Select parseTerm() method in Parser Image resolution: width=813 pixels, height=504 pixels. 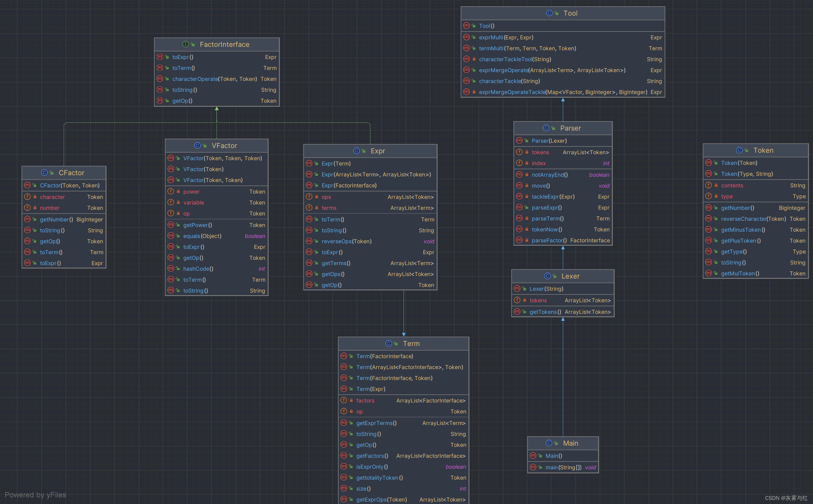563,218
